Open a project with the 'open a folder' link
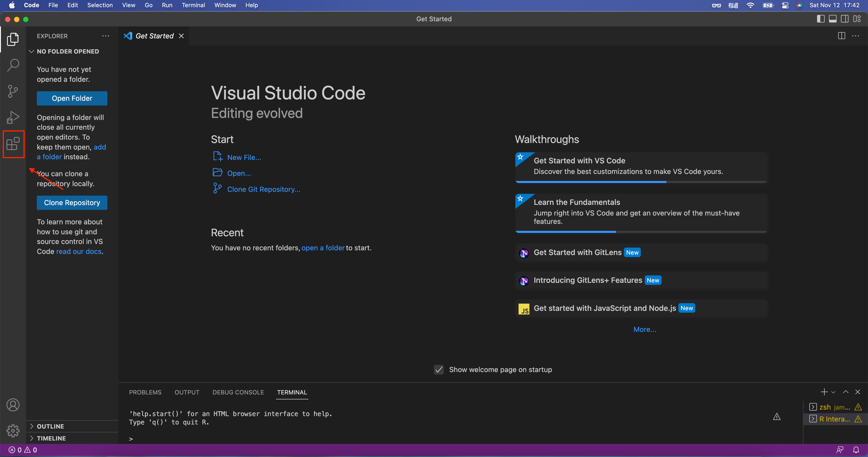Viewport: 868px width, 457px height. (x=323, y=248)
